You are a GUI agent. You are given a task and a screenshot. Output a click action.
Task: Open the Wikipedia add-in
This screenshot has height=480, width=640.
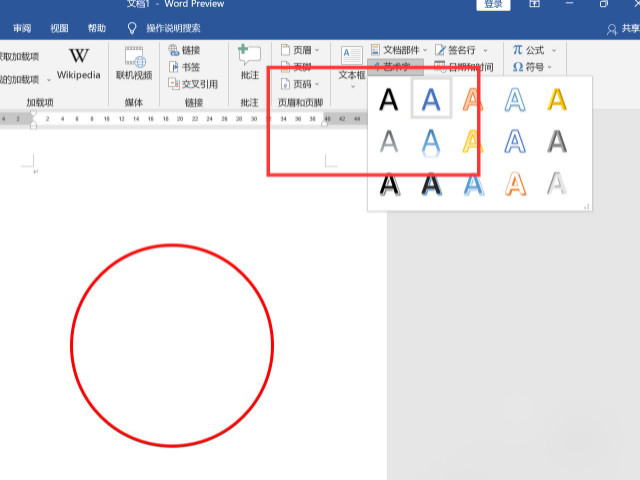78,63
